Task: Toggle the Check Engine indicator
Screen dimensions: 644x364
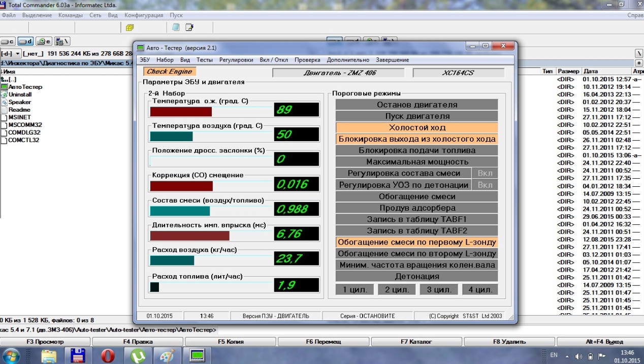Action: 170,72
